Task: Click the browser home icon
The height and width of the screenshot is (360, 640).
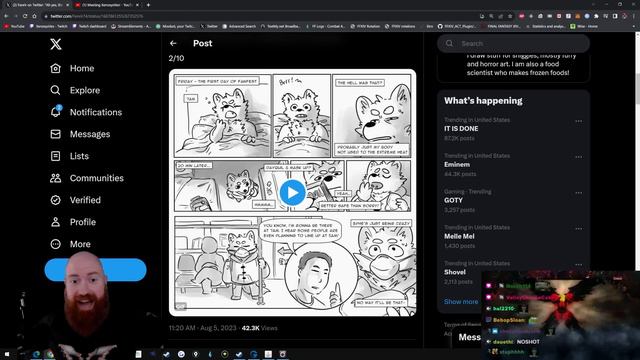Action: click(34, 16)
